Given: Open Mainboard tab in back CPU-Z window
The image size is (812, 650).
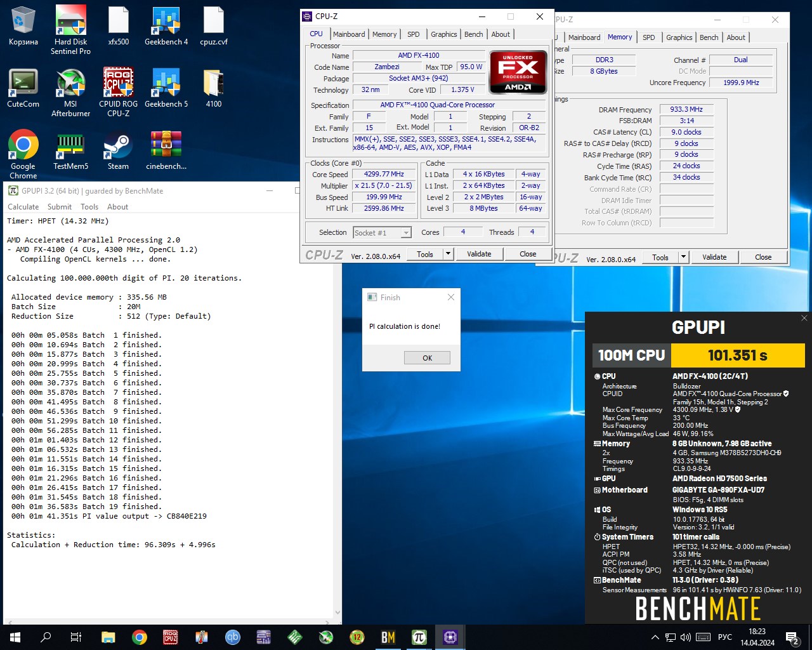Looking at the screenshot, I should point(584,37).
